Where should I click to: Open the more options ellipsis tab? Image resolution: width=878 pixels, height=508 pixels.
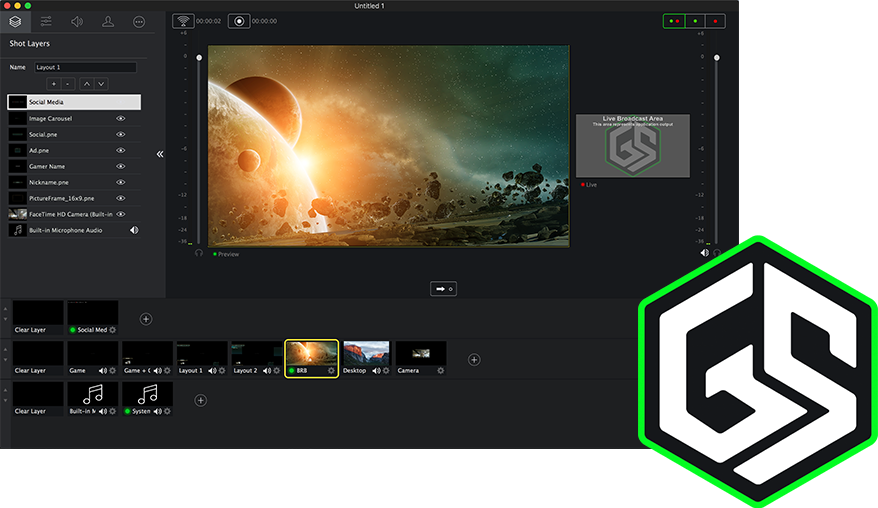(x=139, y=21)
